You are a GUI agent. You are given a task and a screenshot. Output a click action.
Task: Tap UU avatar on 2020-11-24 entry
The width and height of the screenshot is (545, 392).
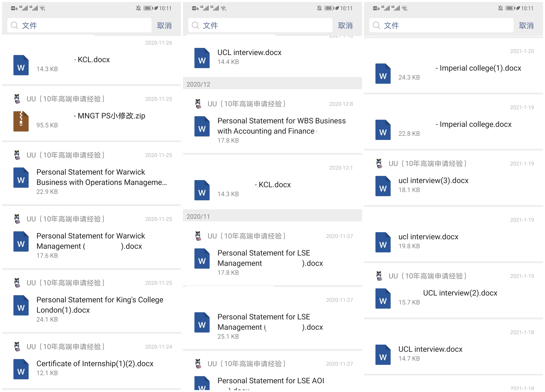tap(17, 347)
